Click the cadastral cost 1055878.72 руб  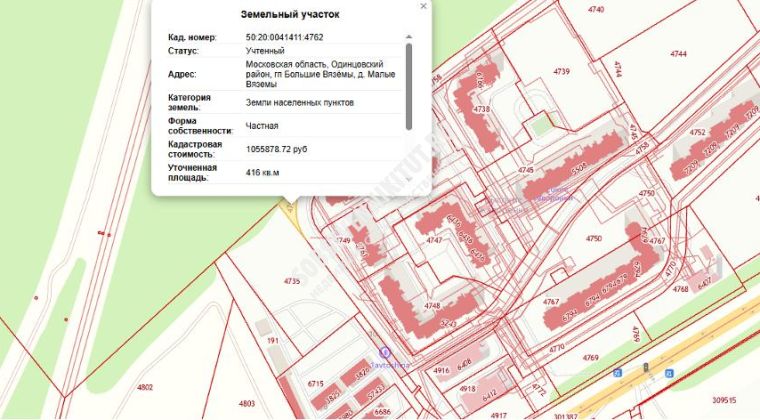click(276, 149)
